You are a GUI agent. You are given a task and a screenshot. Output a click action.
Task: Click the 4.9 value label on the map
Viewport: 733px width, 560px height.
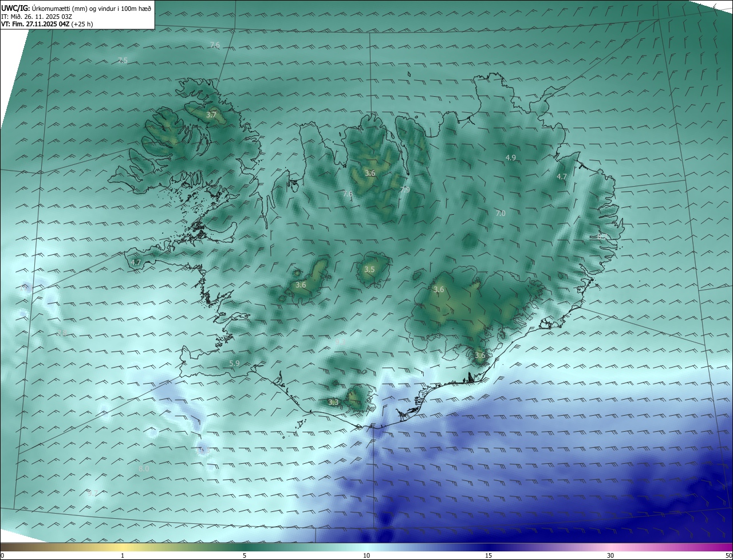[511, 157]
